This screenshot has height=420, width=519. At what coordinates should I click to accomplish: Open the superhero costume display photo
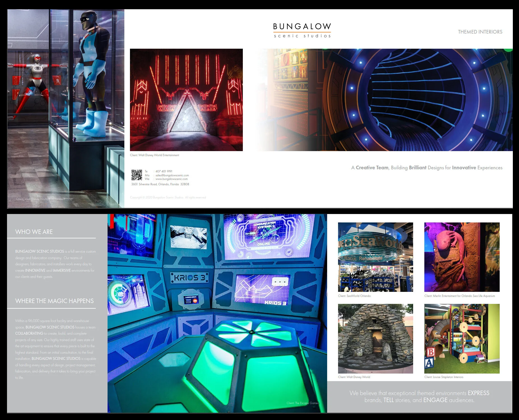point(66,109)
